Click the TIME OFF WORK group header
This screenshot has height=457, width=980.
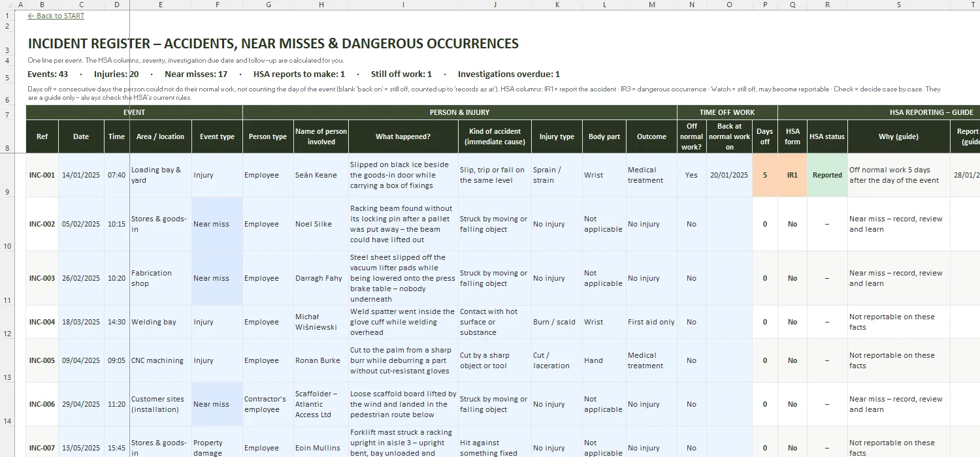(727, 112)
